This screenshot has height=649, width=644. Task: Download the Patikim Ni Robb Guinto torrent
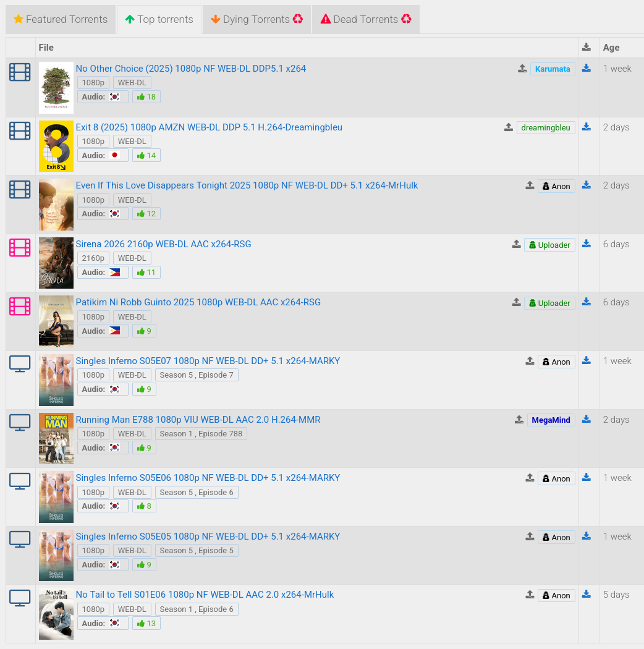tap(587, 302)
